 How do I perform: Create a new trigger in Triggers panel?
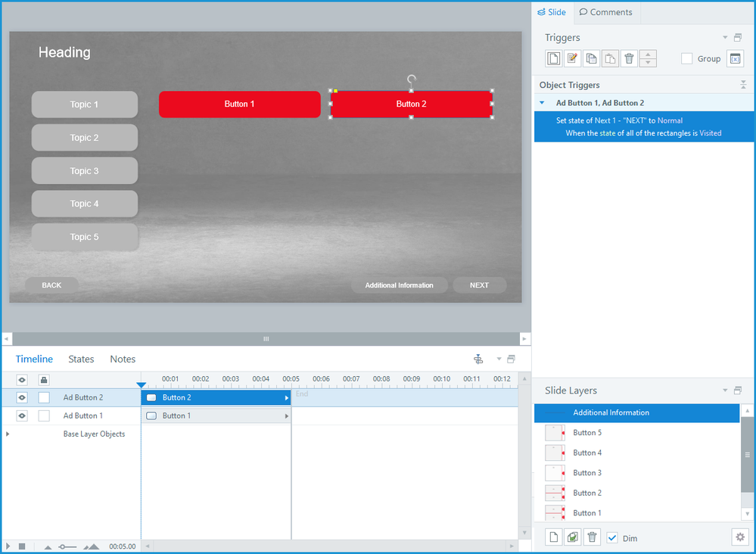(554, 58)
